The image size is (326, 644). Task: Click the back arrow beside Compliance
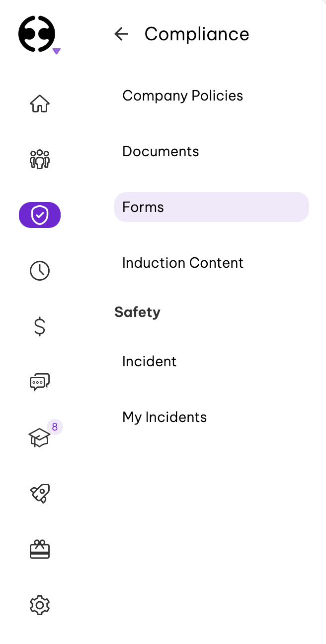[x=121, y=34]
